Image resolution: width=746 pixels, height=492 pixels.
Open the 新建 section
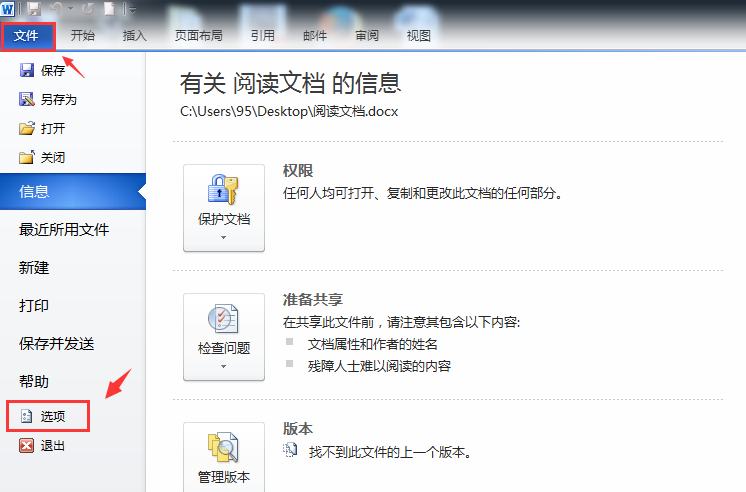click(x=34, y=268)
